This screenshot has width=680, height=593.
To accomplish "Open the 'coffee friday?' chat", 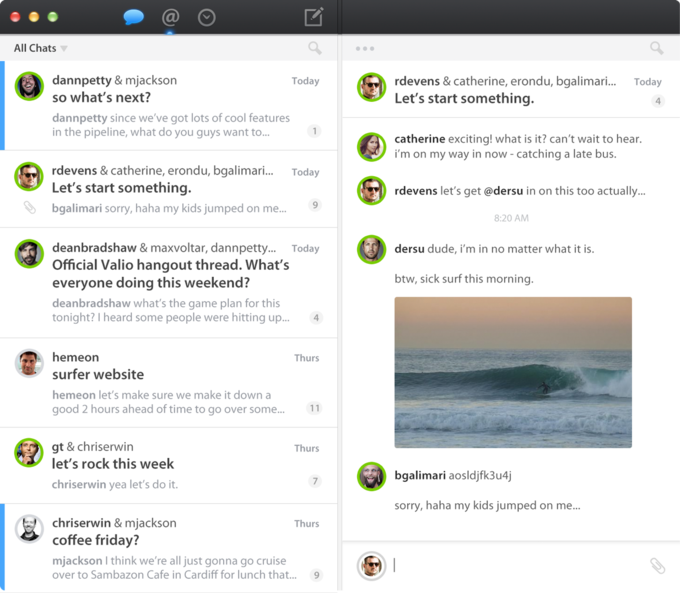I will tap(169, 548).
